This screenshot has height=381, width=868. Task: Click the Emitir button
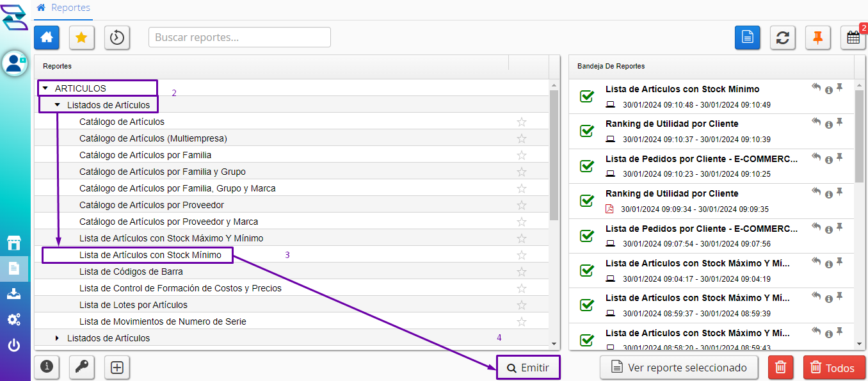tap(528, 368)
